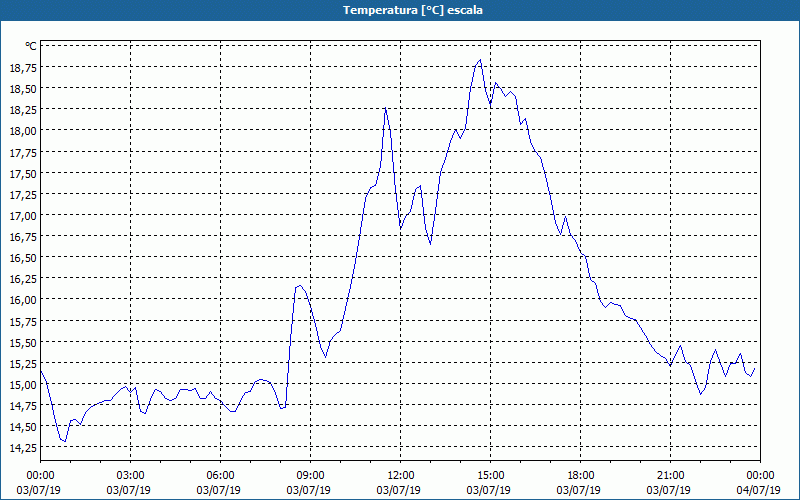Select the 15,75 y-axis value
Viewport: 800px width, 500px height.
pyautogui.click(x=23, y=321)
